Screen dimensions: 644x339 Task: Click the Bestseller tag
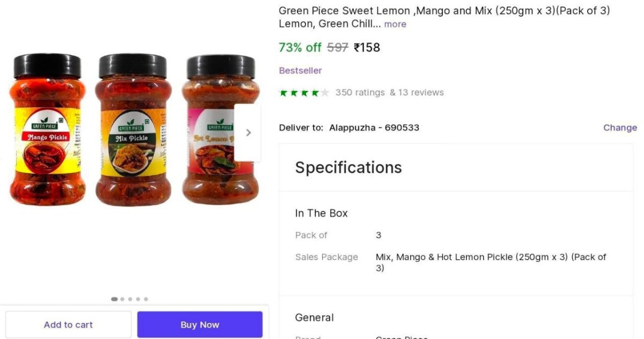[301, 71]
